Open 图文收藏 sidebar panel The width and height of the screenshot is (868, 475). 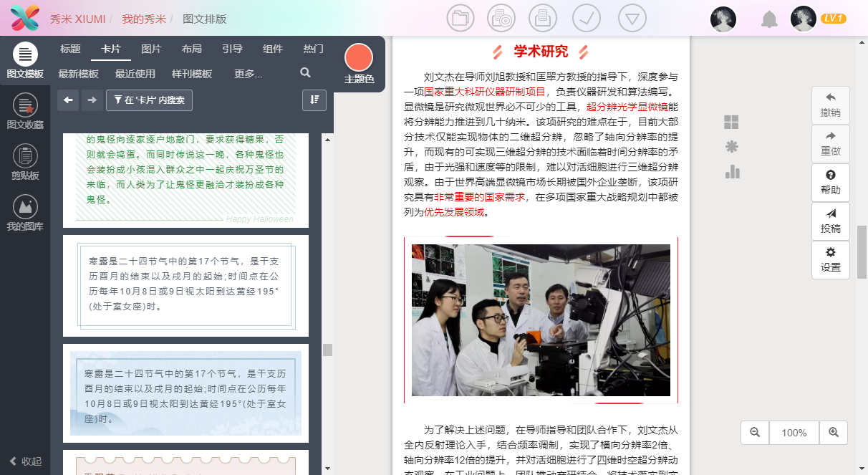click(25, 112)
